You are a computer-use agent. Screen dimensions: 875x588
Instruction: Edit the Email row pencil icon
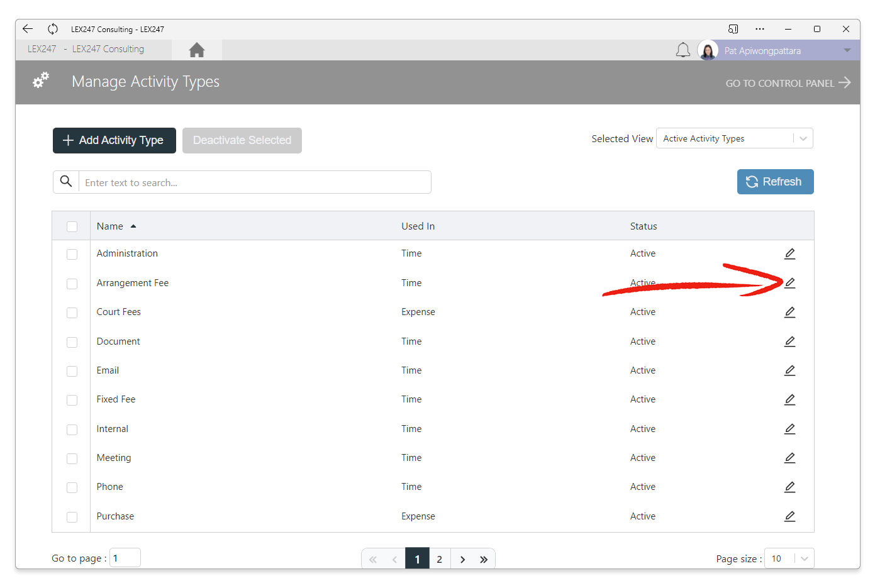[x=790, y=370]
